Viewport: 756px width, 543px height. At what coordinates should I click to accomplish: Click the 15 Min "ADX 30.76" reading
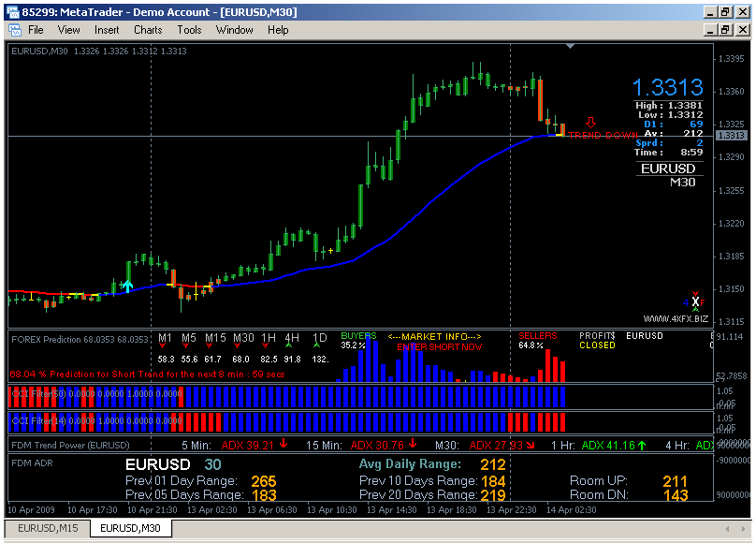(384, 445)
